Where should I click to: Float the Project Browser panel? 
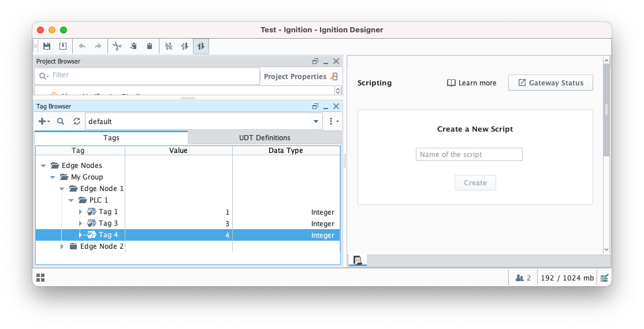[315, 61]
